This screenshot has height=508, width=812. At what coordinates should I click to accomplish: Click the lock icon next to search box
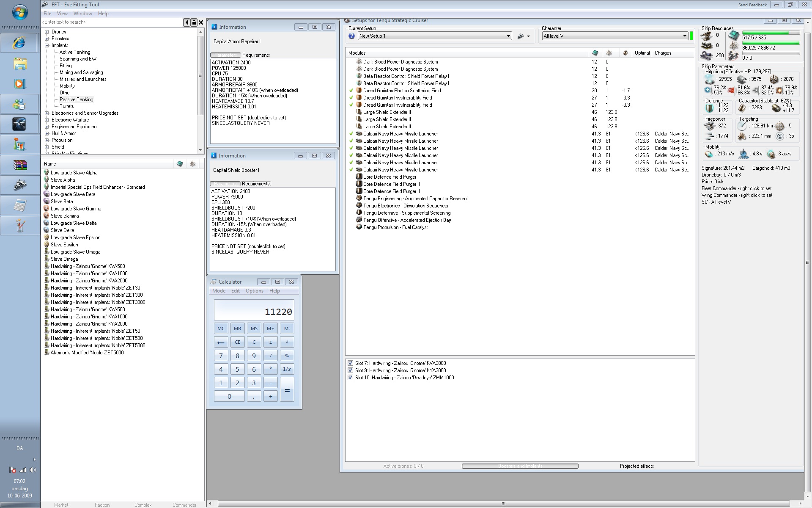pos(194,22)
